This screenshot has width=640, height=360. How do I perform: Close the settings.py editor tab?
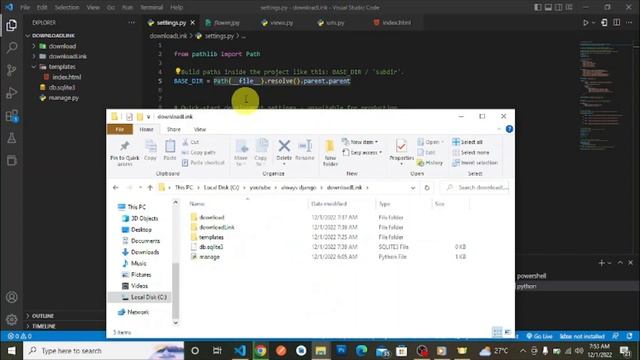click(193, 23)
